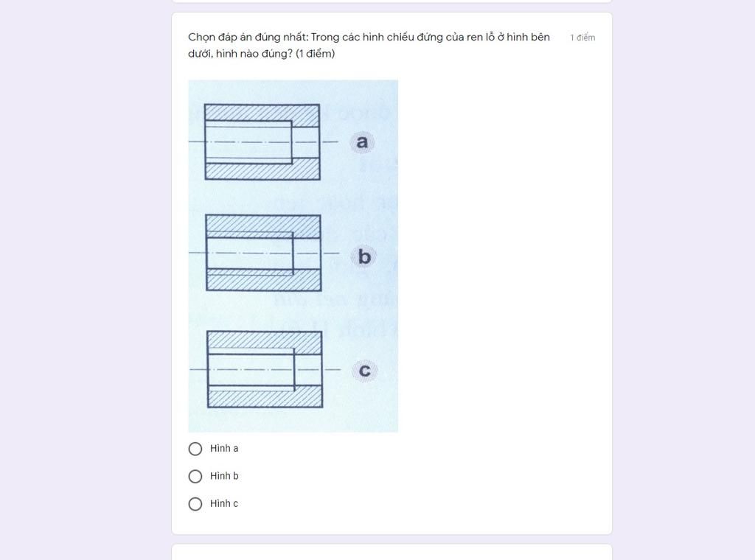This screenshot has width=755, height=560.
Task: Click the letter a marker in the diagram
Action: [361, 141]
